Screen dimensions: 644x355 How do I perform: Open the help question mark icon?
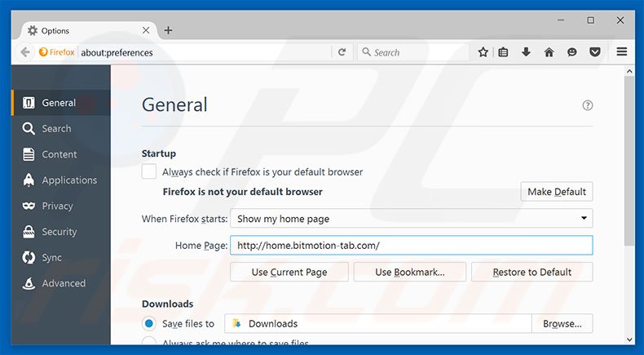[587, 105]
